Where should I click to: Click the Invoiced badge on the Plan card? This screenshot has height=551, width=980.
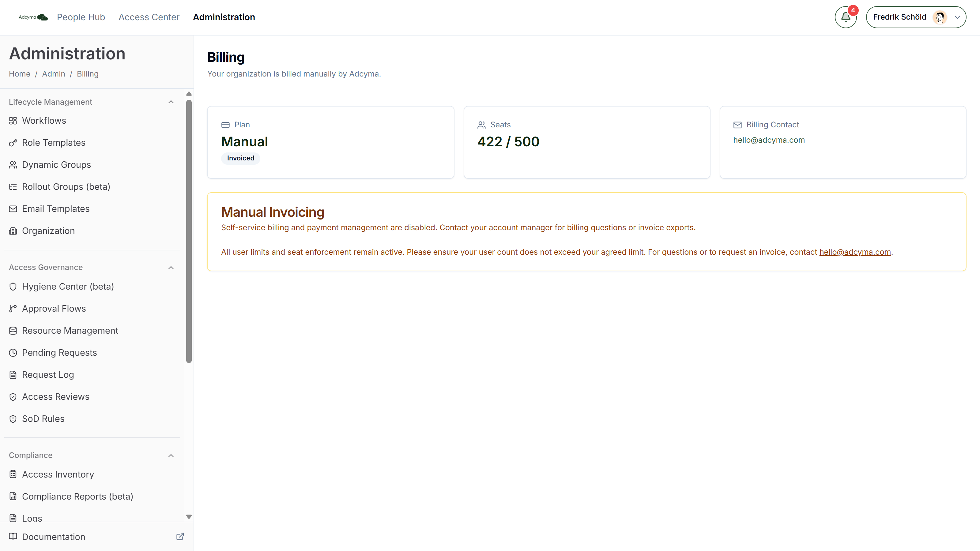(240, 158)
